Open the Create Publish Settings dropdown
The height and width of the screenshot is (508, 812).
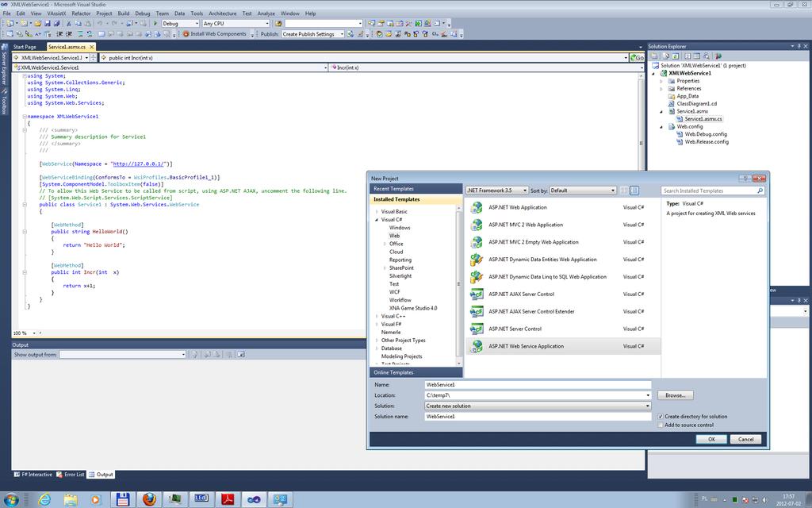click(x=312, y=33)
